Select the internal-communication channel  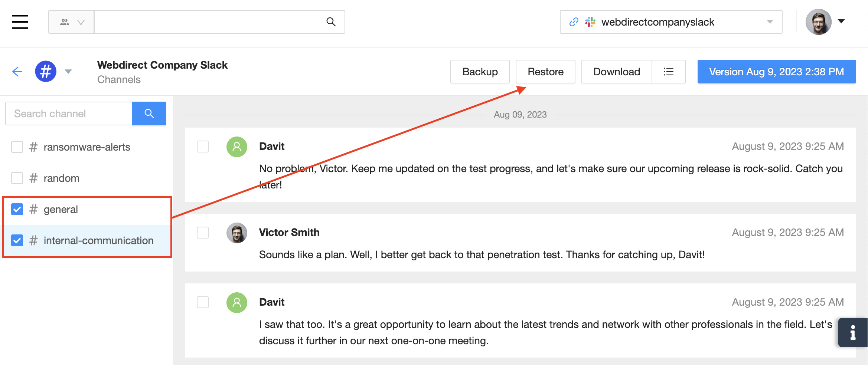point(98,240)
